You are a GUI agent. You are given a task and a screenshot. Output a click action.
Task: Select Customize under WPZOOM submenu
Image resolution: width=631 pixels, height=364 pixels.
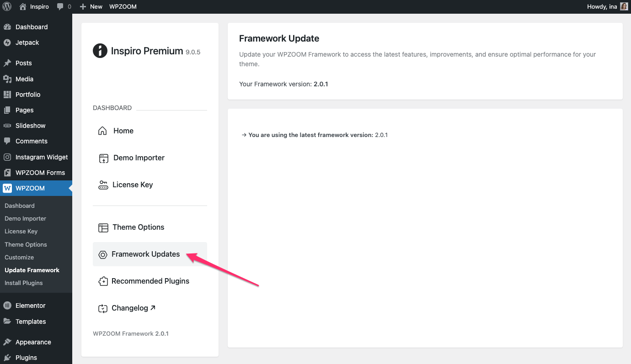coord(19,257)
